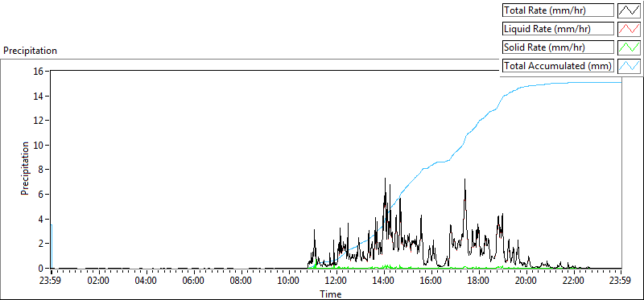Click the Time axis label
Viewport: 644px width, 300px height.
coord(331,294)
